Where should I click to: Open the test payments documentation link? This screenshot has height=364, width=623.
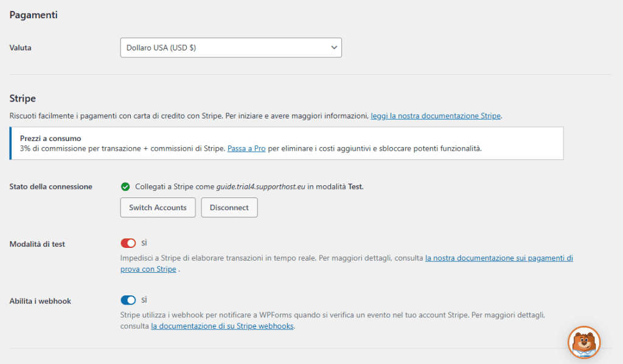point(499,258)
